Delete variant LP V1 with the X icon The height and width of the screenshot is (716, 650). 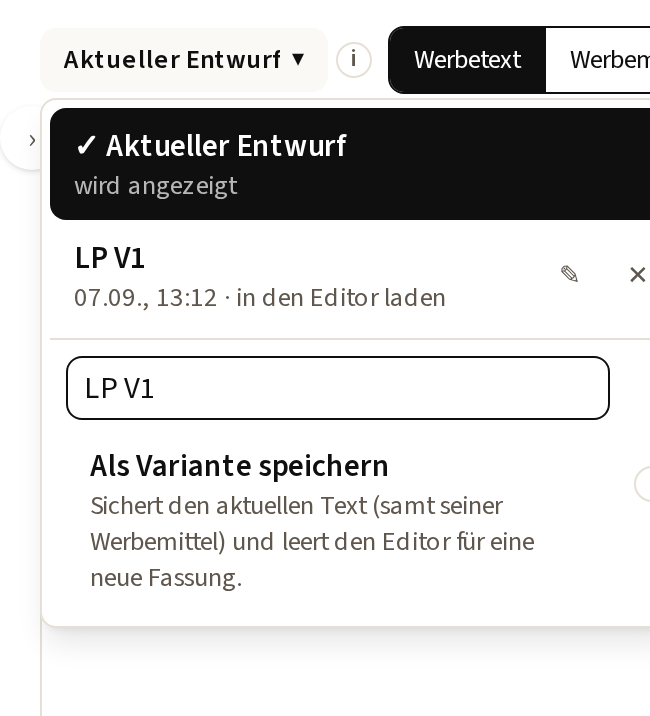(x=637, y=275)
